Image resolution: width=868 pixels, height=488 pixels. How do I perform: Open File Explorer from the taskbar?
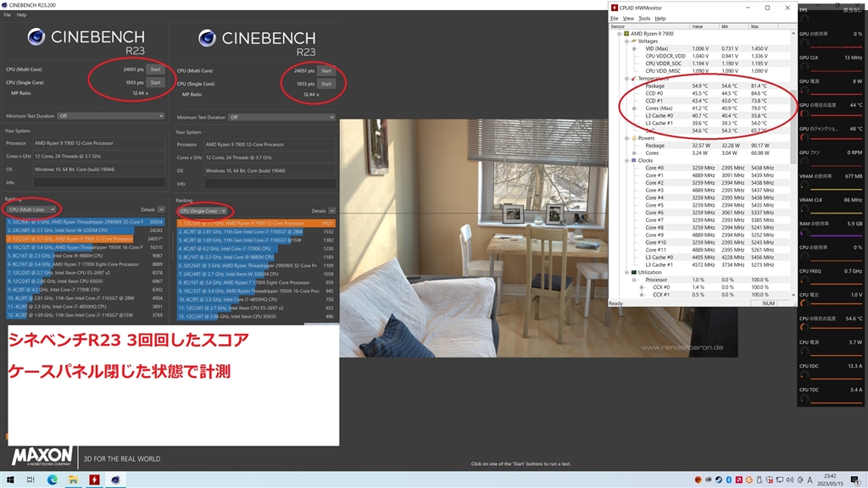[73, 480]
